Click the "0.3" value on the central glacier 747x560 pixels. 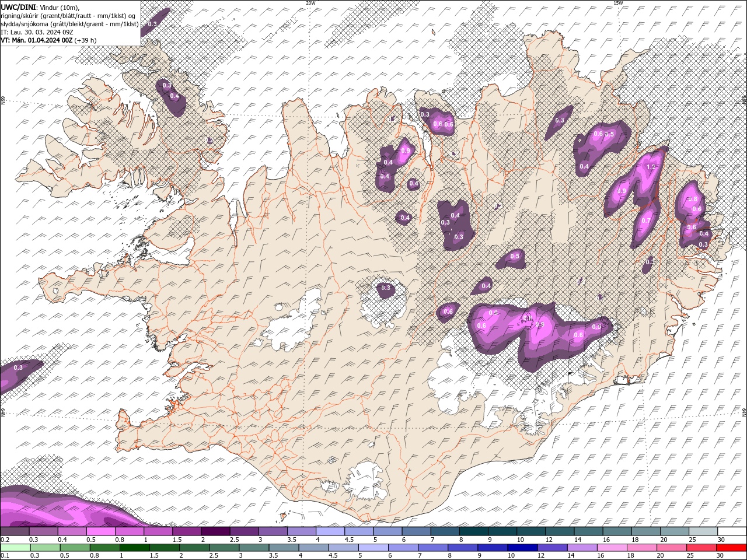coord(386,288)
